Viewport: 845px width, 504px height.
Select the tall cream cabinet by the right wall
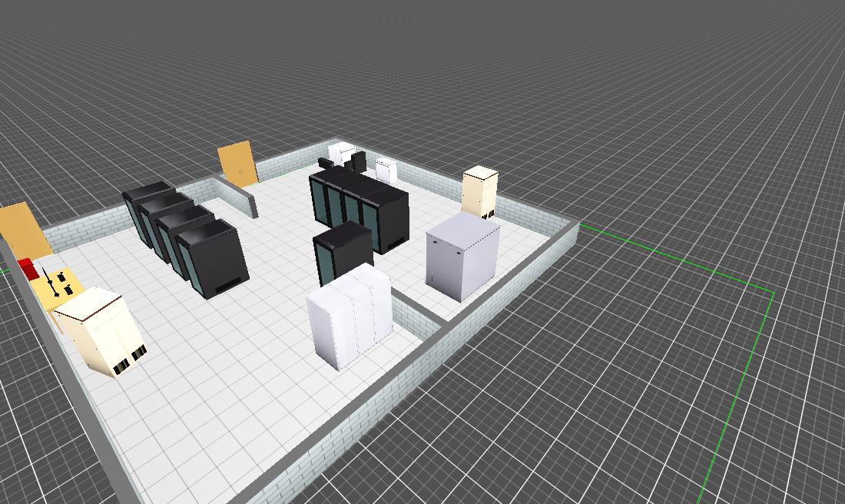pyautogui.click(x=480, y=192)
